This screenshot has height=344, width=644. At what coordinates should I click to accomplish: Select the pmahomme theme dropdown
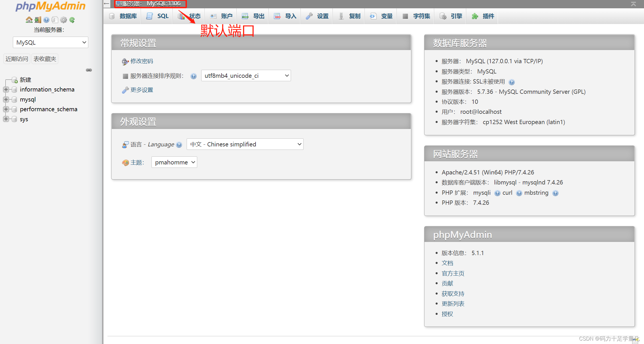175,162
